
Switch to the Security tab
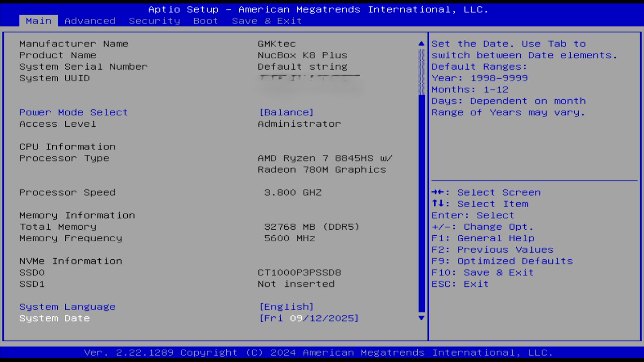pyautogui.click(x=154, y=21)
